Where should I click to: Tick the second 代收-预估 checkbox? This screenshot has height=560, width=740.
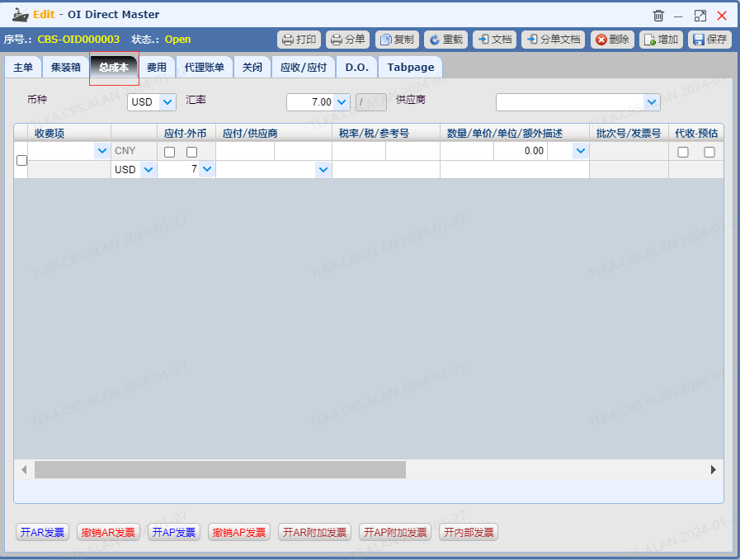(709, 152)
